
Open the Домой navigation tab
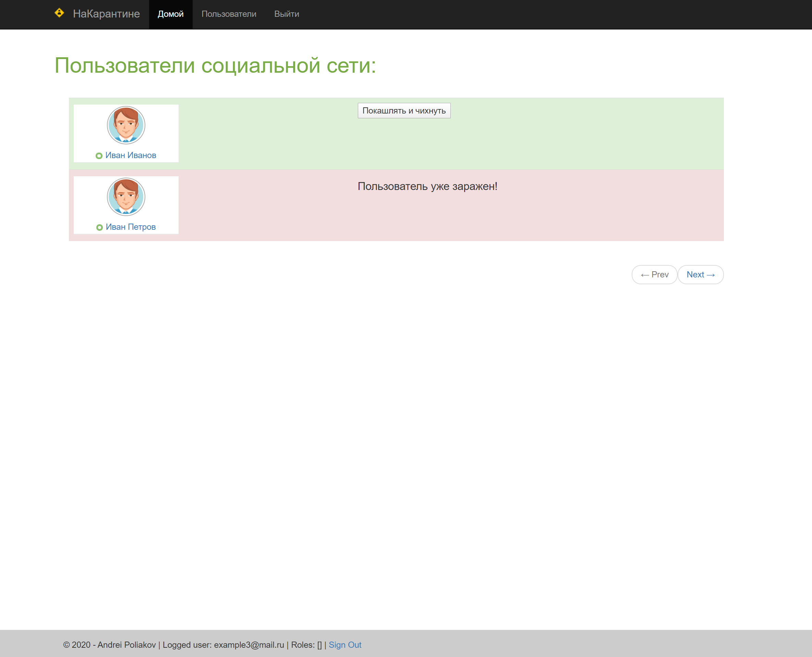[171, 14]
